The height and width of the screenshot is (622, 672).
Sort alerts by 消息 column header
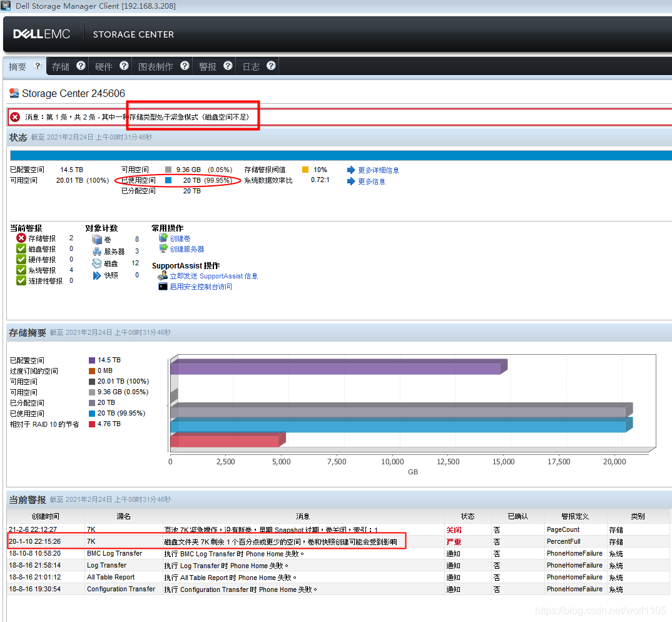303,516
